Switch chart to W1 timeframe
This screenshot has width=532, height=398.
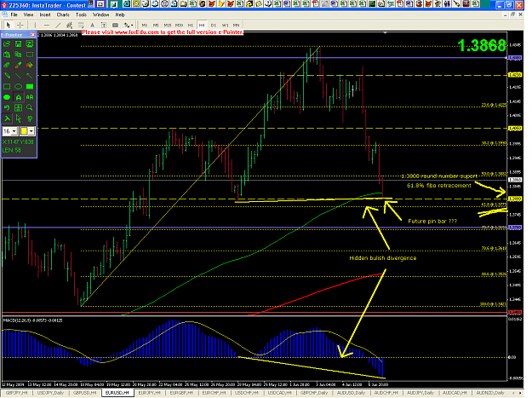click(225, 25)
